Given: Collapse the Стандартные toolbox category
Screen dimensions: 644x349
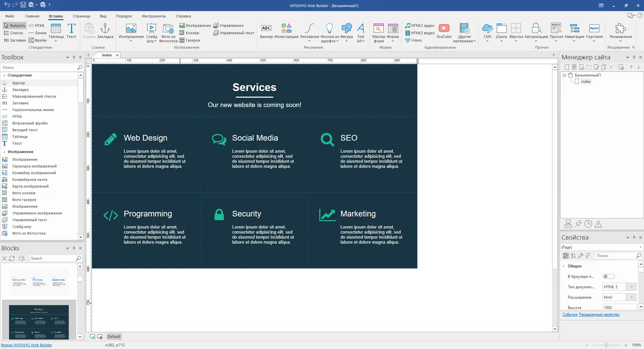Looking at the screenshot, I should point(4,76).
